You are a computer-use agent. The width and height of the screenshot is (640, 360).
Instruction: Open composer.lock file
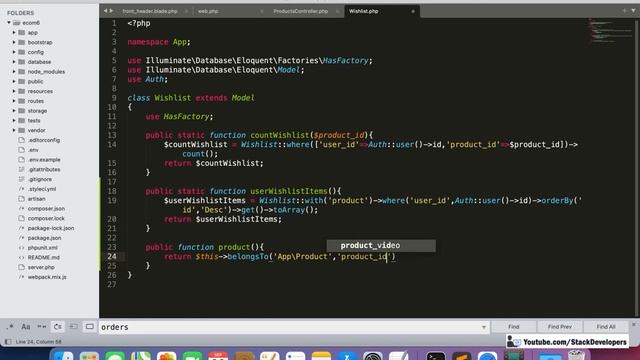coord(46,218)
